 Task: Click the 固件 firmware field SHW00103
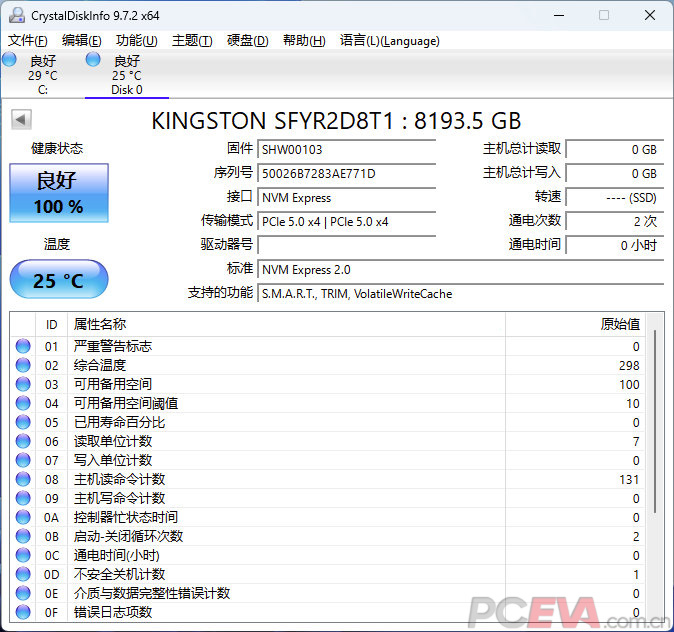coord(346,149)
